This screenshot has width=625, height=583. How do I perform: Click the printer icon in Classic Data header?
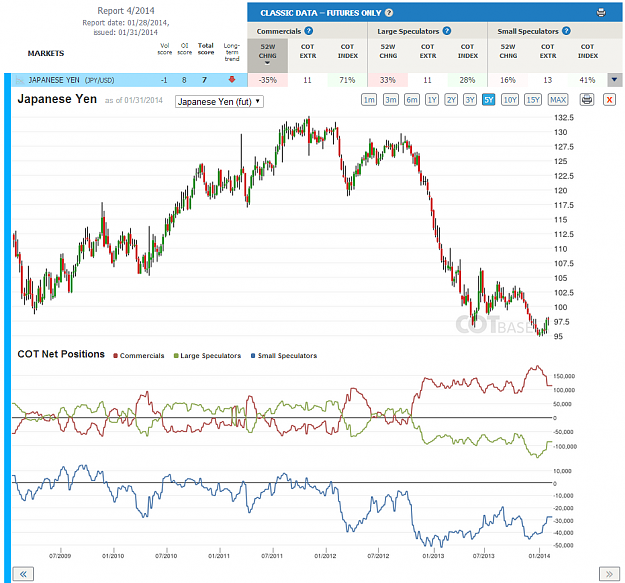pos(601,12)
